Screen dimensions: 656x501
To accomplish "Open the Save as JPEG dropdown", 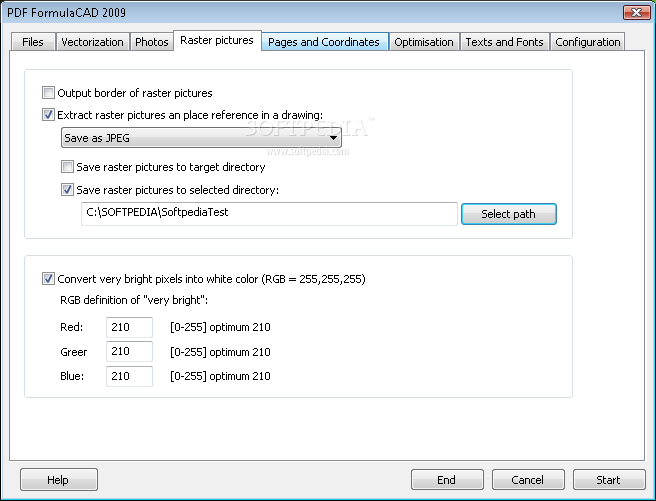I will pyautogui.click(x=201, y=138).
